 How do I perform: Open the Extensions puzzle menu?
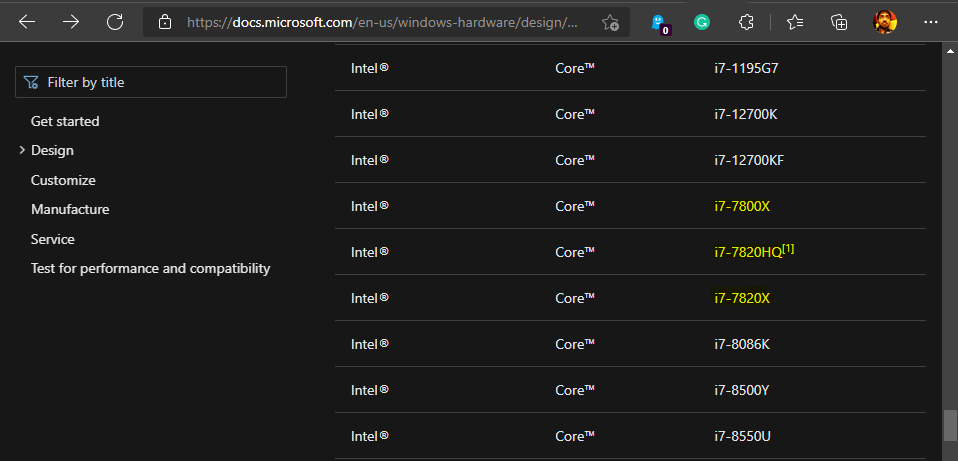coord(746,23)
